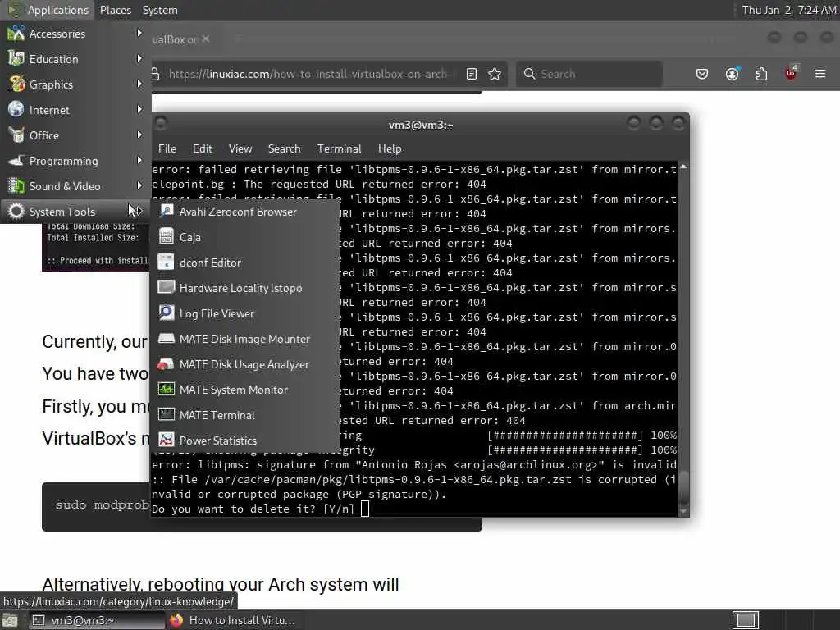Image resolution: width=840 pixels, height=630 pixels.
Task: Expand the Office submenu
Action: (x=75, y=135)
